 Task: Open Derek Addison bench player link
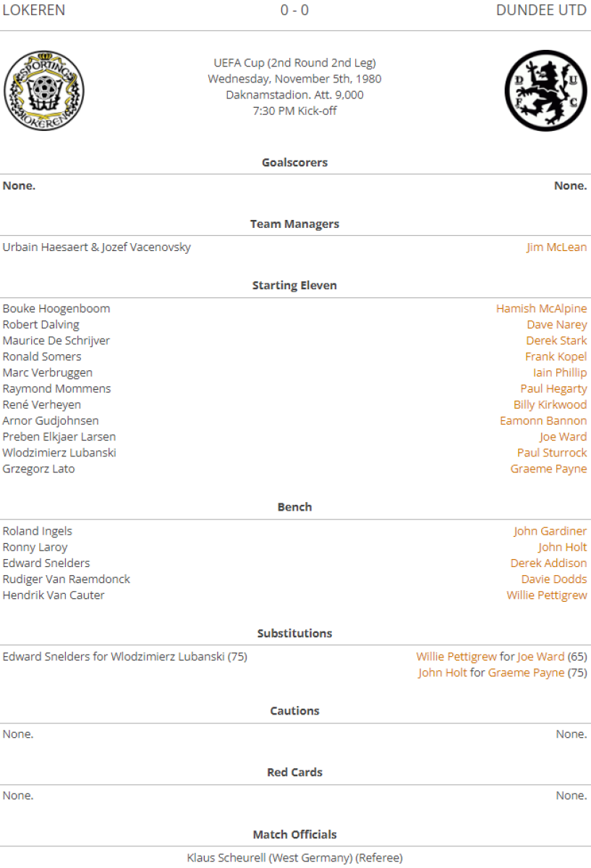click(548, 563)
